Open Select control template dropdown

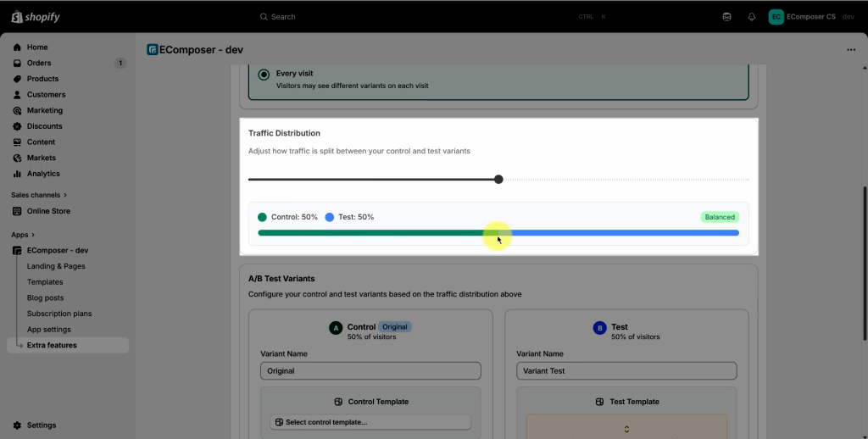pos(370,422)
